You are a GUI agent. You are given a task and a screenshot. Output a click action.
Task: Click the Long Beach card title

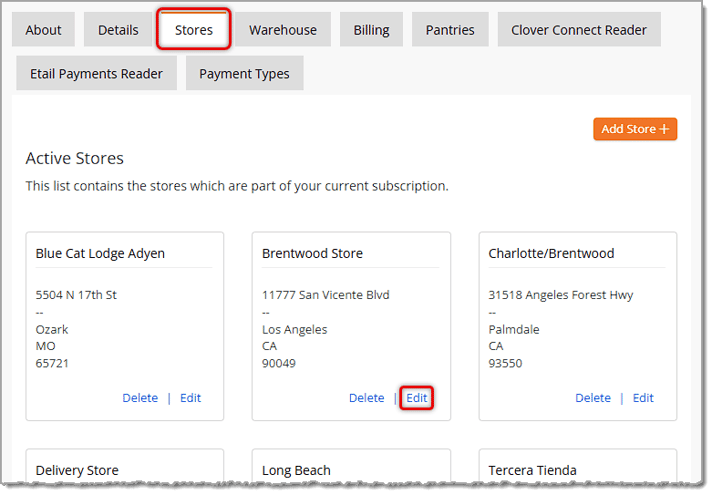tap(296, 470)
